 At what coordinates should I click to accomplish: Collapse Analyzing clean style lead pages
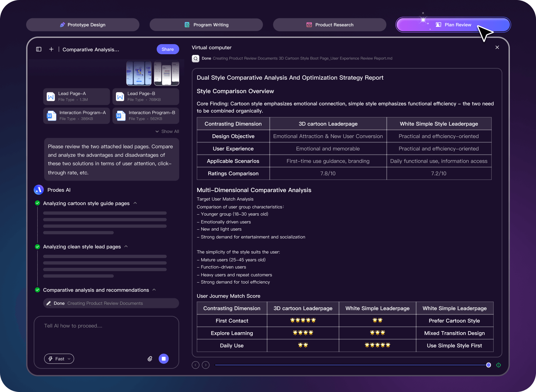[x=126, y=247]
